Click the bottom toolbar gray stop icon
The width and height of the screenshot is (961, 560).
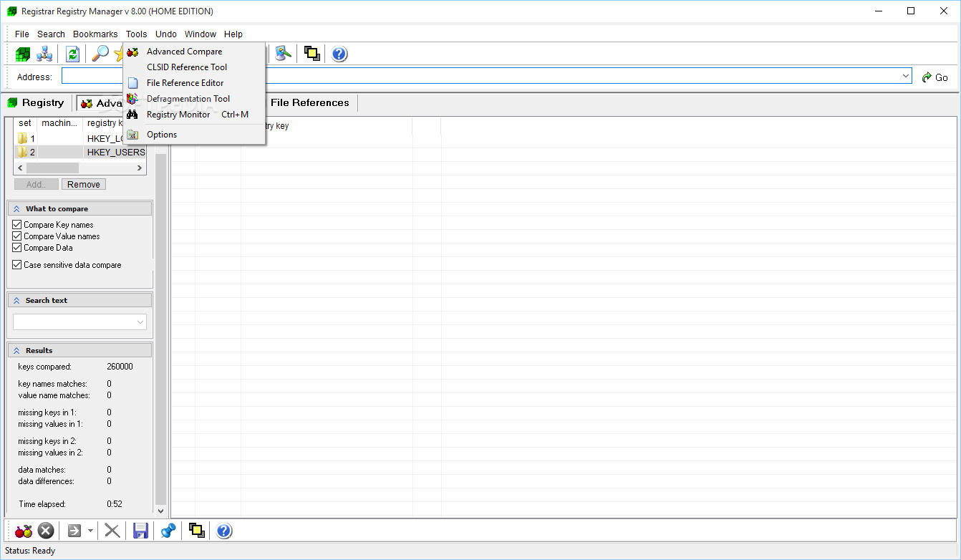46,531
